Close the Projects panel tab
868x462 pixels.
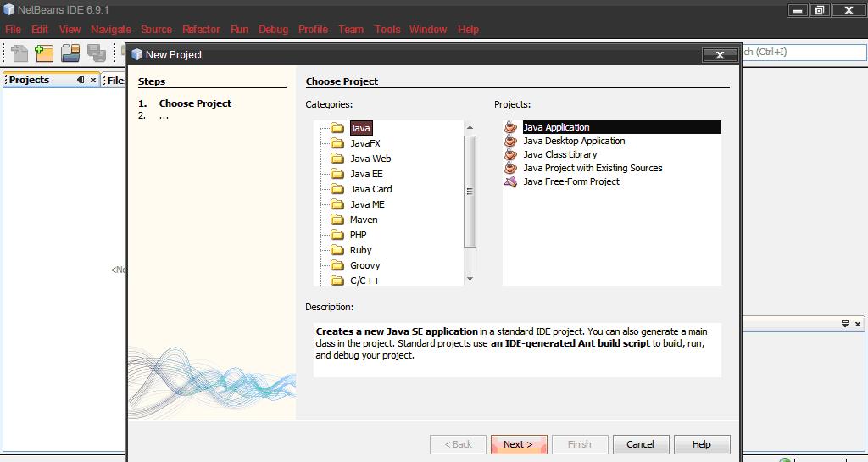[93, 81]
